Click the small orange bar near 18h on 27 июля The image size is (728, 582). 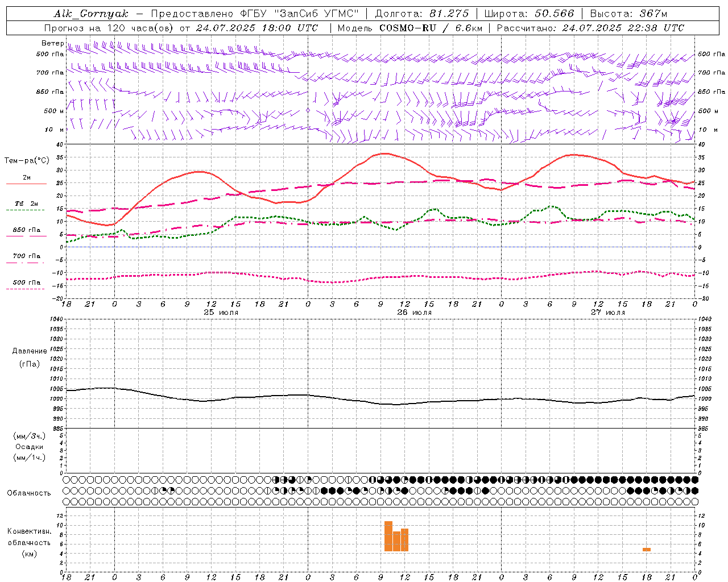pyautogui.click(x=647, y=550)
